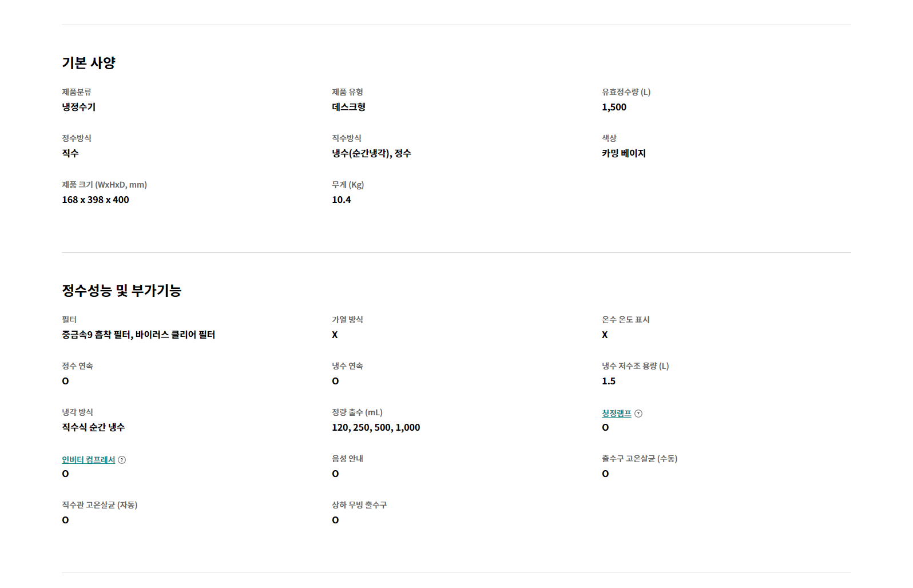This screenshot has height=588, width=913.
Task: Click the help icon beside 인버터 컴프레서
Action: tap(122, 460)
